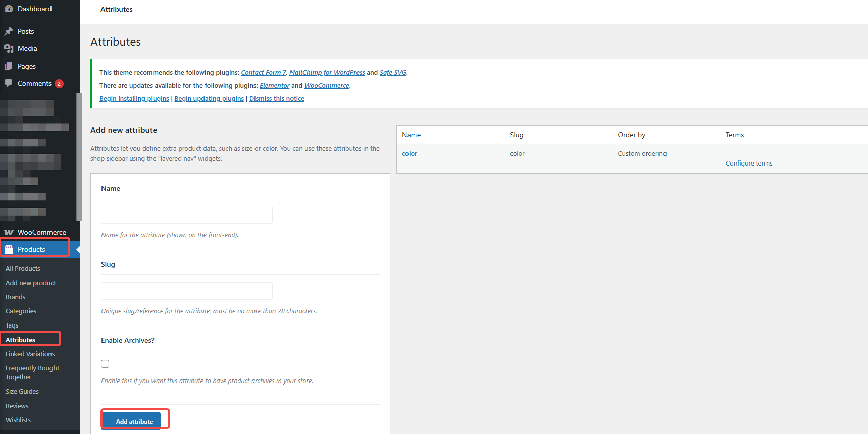Click the Products archive icon
868x434 pixels.
coord(9,249)
